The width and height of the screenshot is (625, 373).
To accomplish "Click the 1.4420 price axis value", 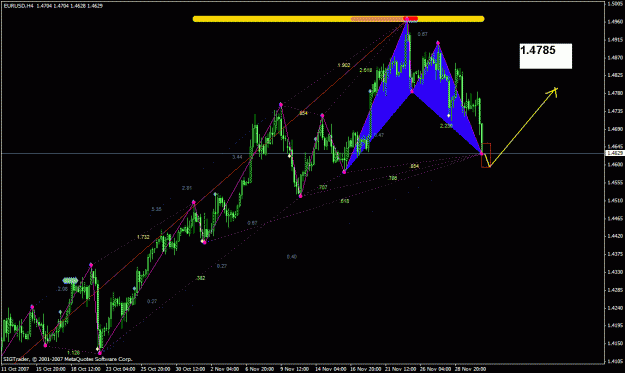I will (615, 236).
